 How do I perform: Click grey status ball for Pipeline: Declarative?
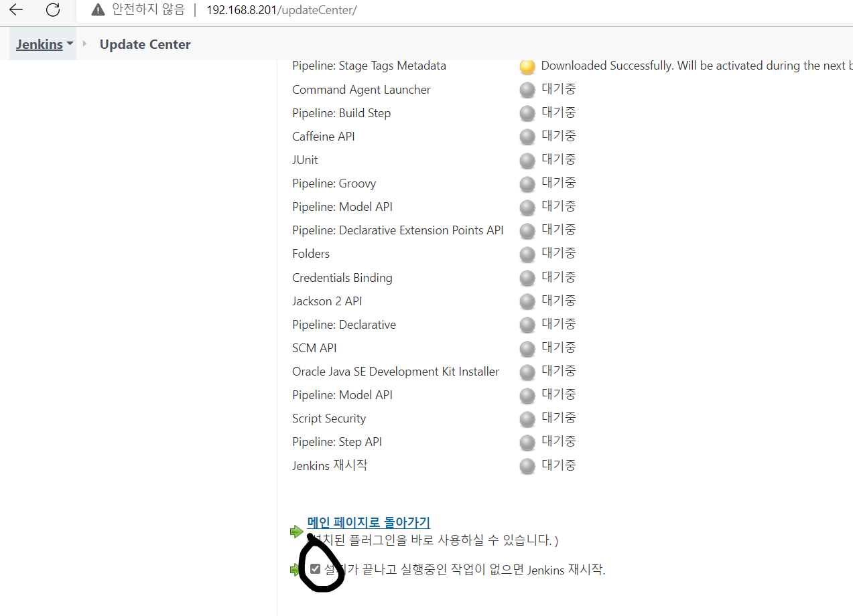pos(527,325)
